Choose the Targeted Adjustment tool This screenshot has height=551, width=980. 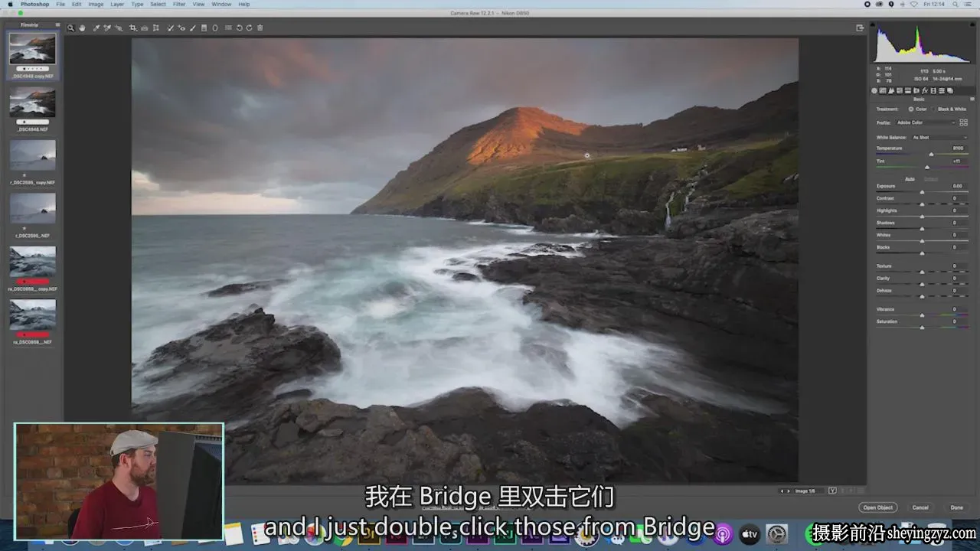(x=119, y=28)
